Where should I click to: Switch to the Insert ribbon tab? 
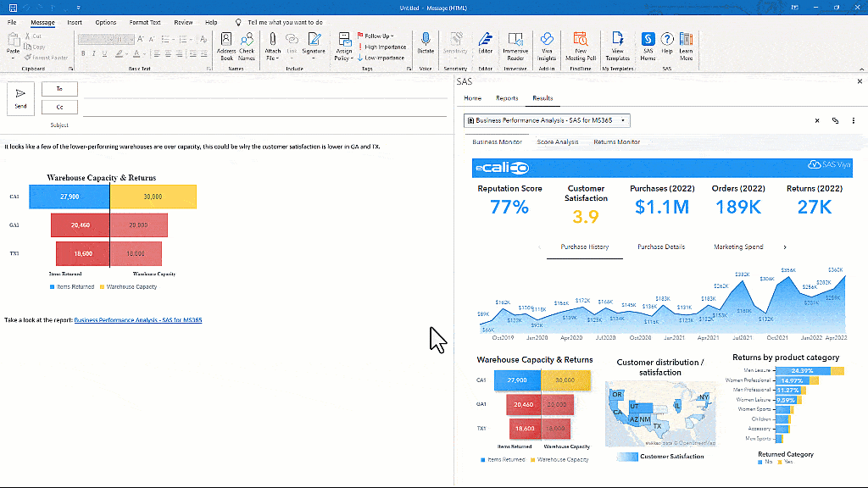[75, 23]
